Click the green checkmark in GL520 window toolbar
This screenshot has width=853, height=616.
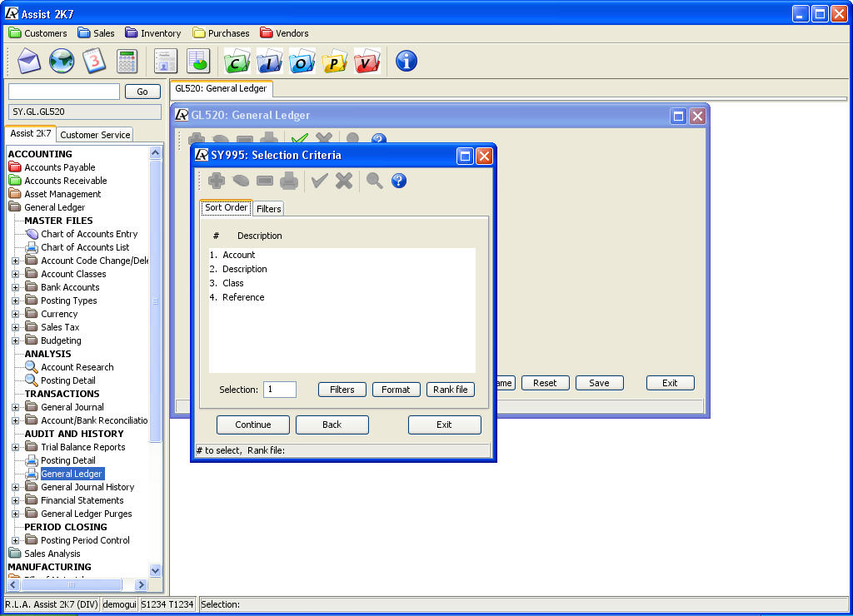tap(299, 139)
